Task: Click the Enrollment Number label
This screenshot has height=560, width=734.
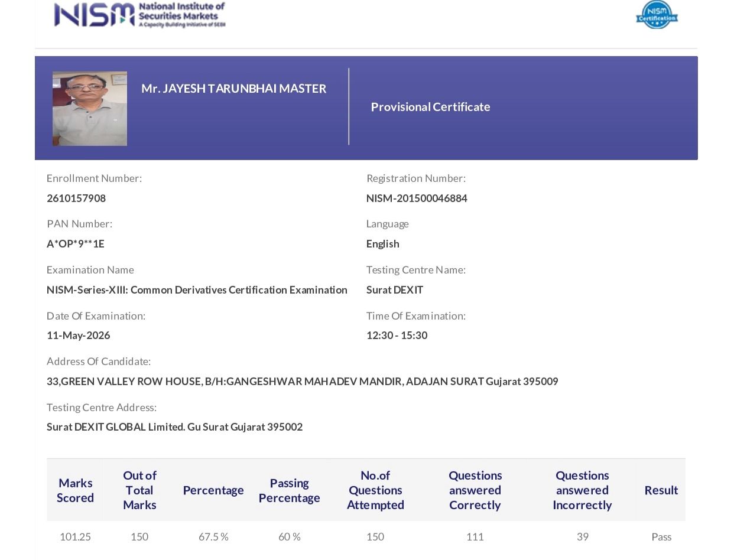Action: click(x=94, y=178)
